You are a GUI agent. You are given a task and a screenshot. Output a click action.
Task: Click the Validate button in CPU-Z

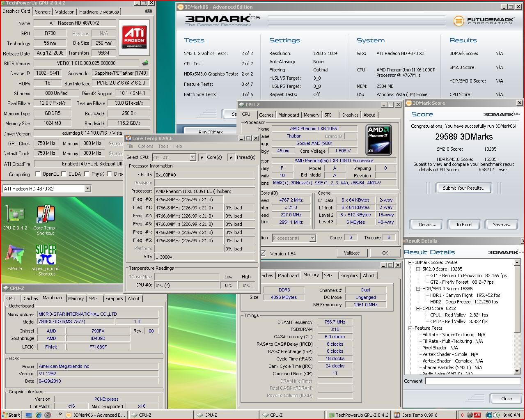pyautogui.click(x=352, y=253)
